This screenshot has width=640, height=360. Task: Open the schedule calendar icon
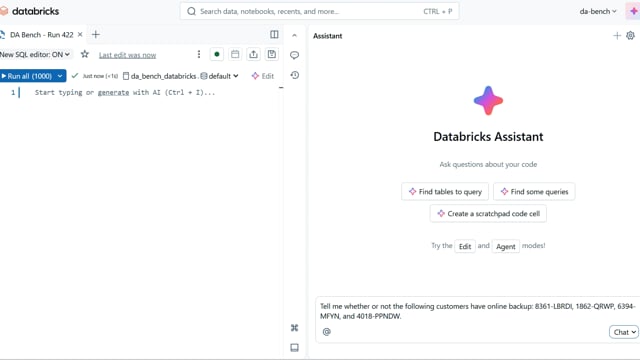235,54
